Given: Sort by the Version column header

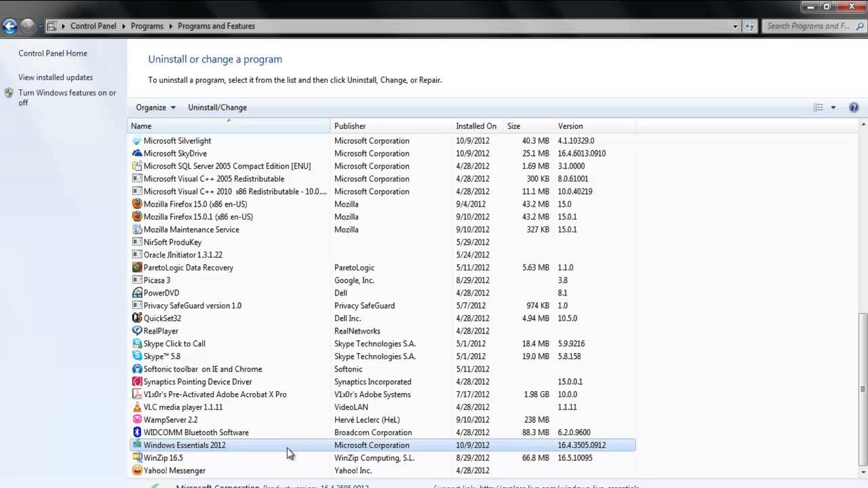Looking at the screenshot, I should (595, 126).
